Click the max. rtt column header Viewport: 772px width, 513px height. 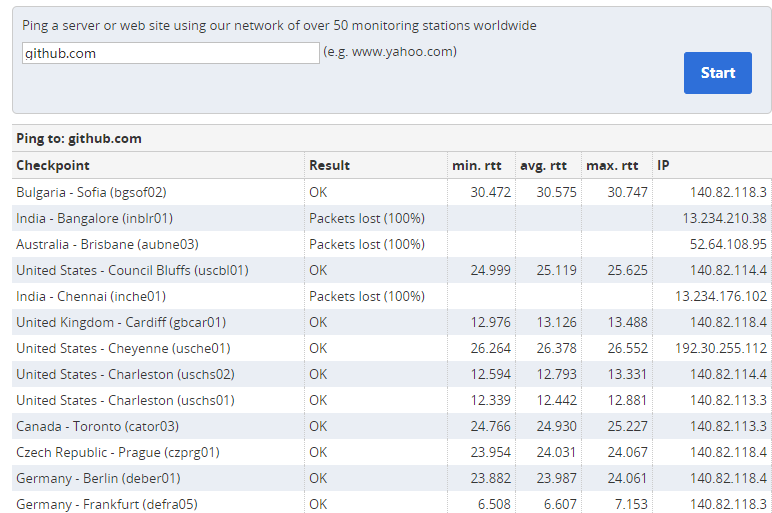[612, 165]
